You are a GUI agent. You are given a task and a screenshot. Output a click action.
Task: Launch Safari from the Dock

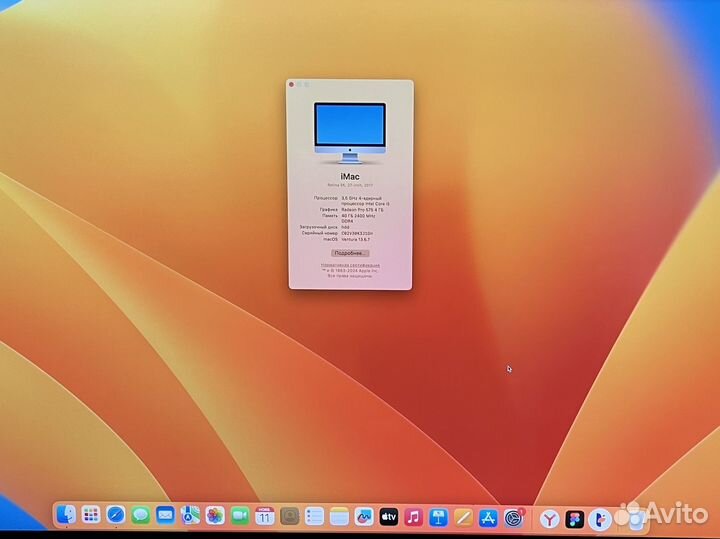pos(116,515)
